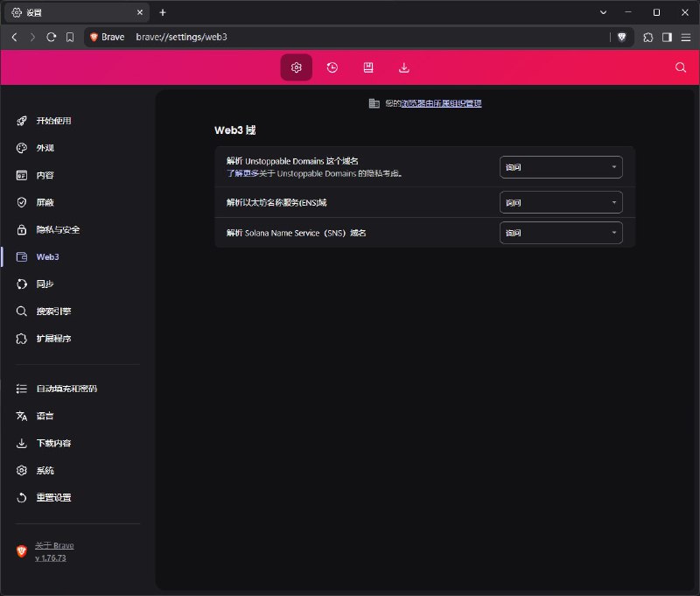The width and height of the screenshot is (700, 596).
Task: Open the History clock icon in pink toolbar
Action: 332,67
